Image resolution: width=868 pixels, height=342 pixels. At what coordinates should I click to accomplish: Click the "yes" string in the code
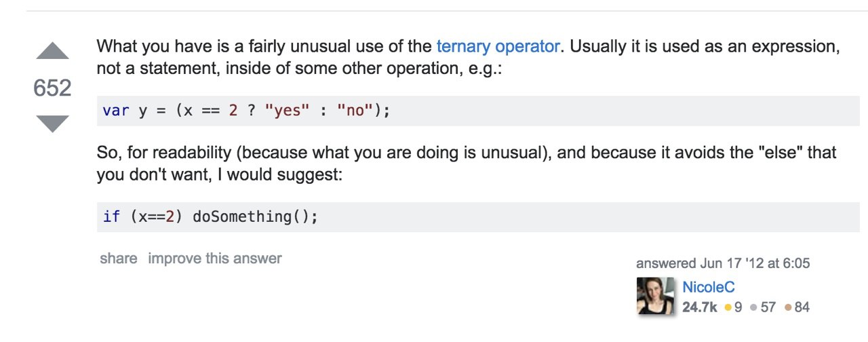pos(287,111)
